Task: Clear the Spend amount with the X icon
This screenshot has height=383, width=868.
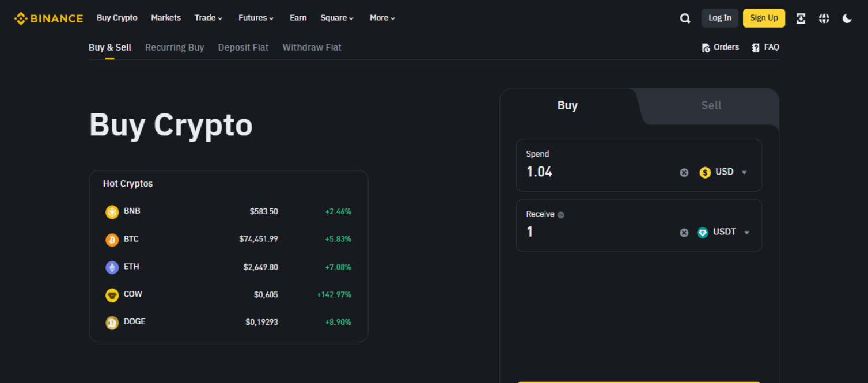Action: [684, 172]
